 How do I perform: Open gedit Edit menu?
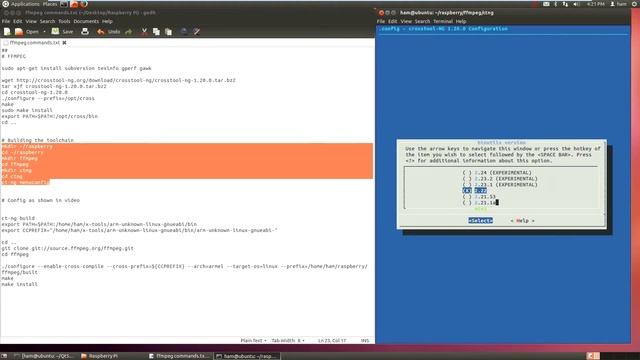[18, 21]
